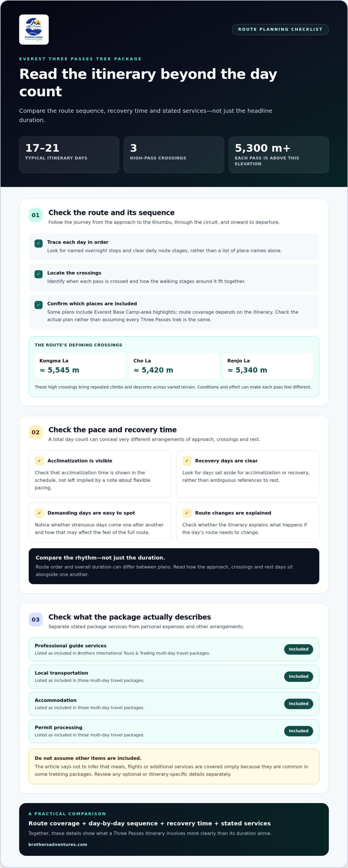This screenshot has height=868, width=348.
Task: Click Included badge for Permit processing
Action: pos(298,731)
